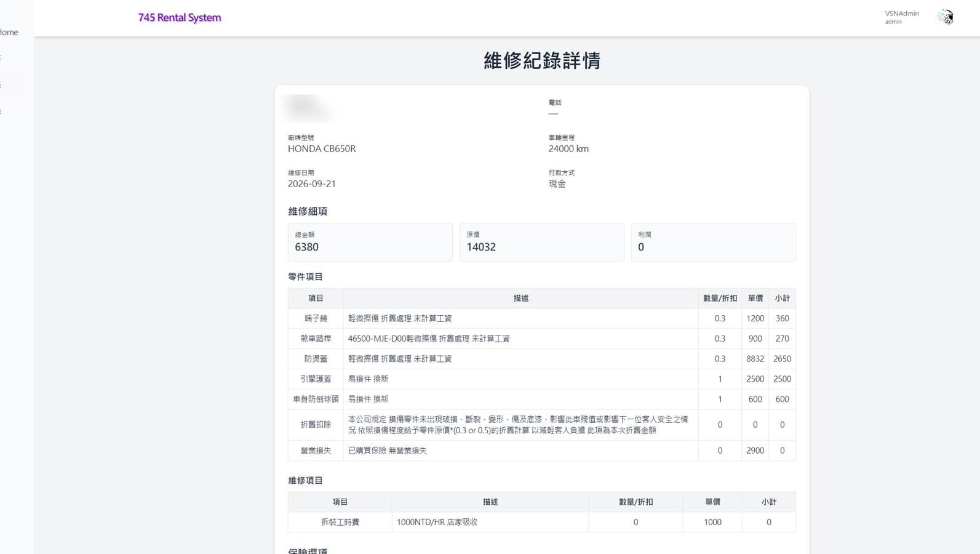
Task: Click the 折舊扣除 row item name
Action: click(x=316, y=425)
